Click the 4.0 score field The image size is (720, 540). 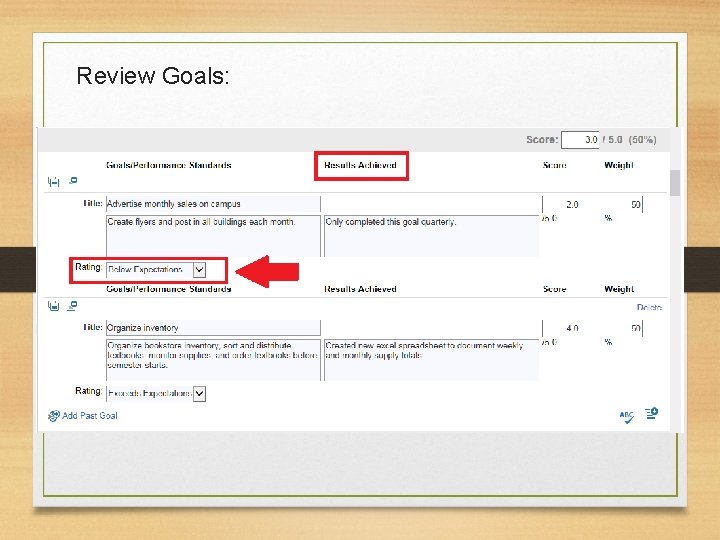click(561, 328)
